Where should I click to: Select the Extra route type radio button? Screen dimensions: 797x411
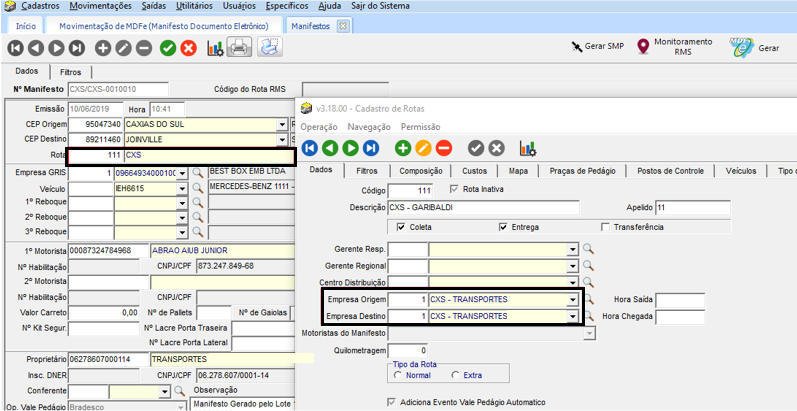[456, 375]
